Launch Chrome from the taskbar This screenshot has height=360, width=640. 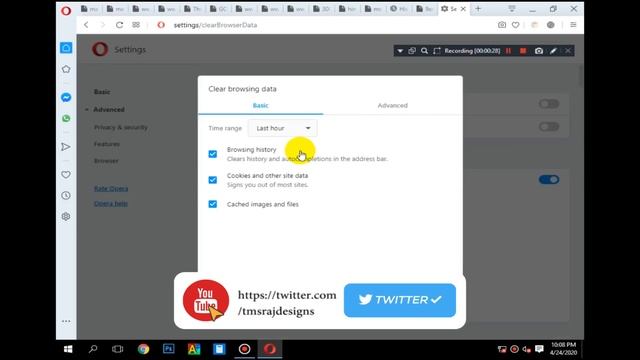143,349
